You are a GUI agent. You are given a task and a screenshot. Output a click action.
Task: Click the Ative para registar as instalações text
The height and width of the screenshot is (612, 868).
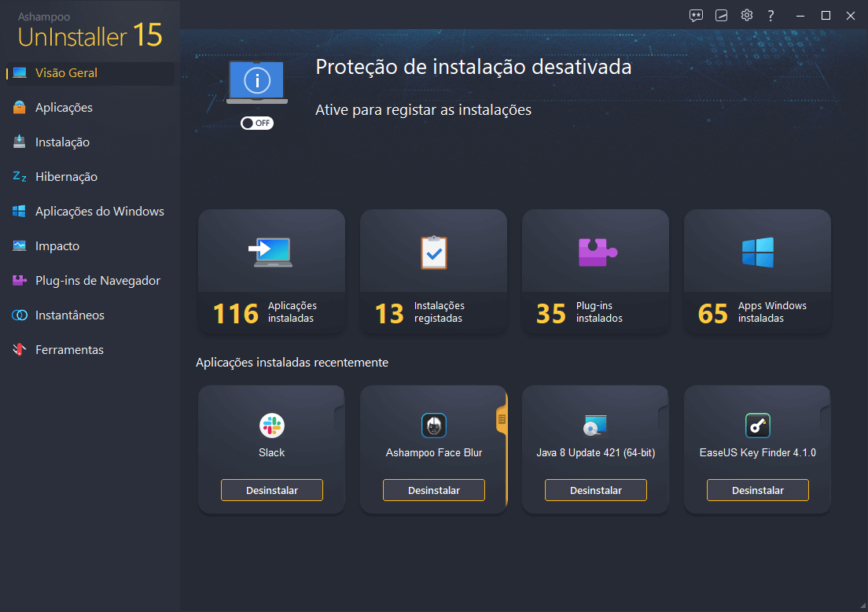tap(423, 109)
